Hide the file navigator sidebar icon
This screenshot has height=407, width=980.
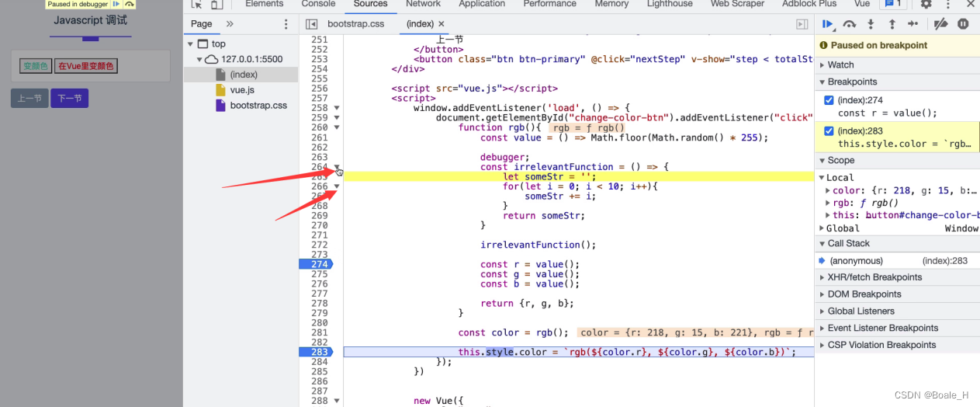point(311,24)
